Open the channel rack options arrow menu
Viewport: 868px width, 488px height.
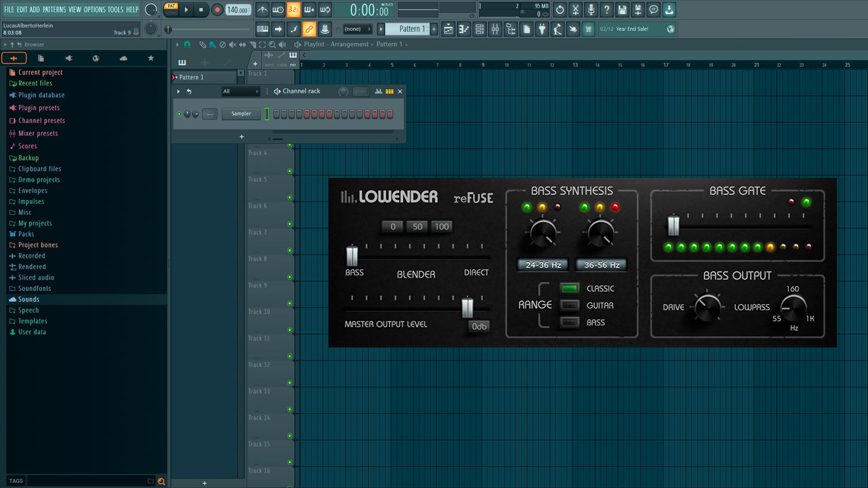[179, 91]
